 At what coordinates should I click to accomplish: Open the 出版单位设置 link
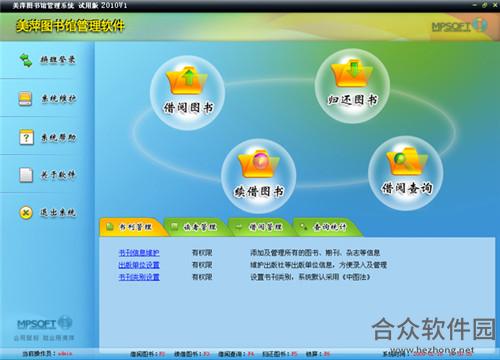pos(139,265)
